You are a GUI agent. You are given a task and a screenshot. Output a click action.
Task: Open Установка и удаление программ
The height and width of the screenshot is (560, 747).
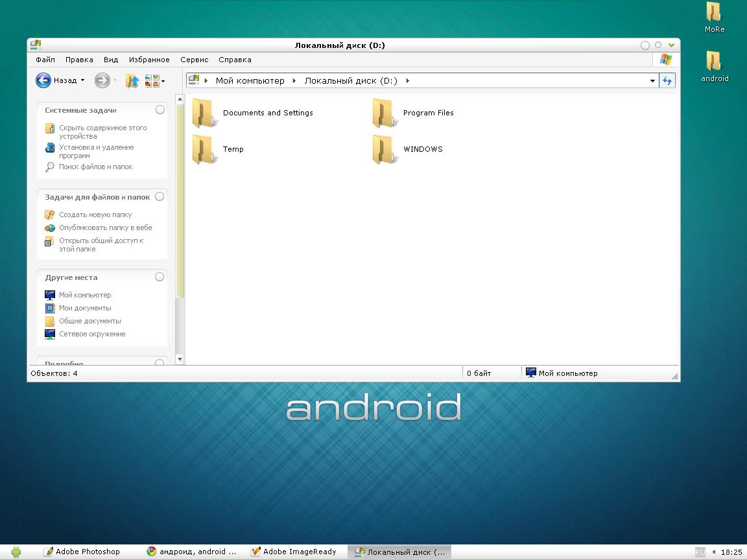[89, 152]
